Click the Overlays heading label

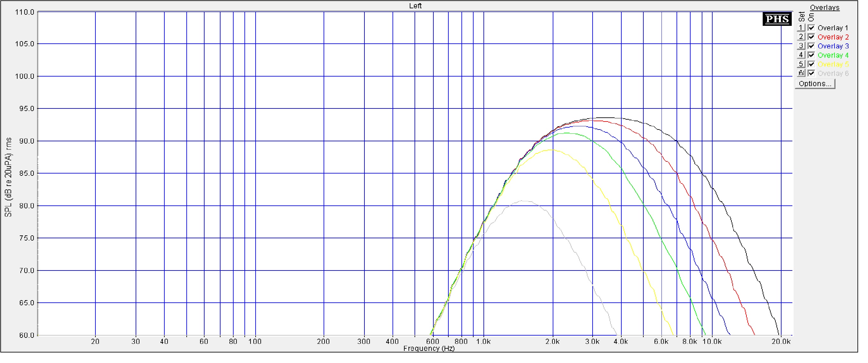click(x=824, y=8)
